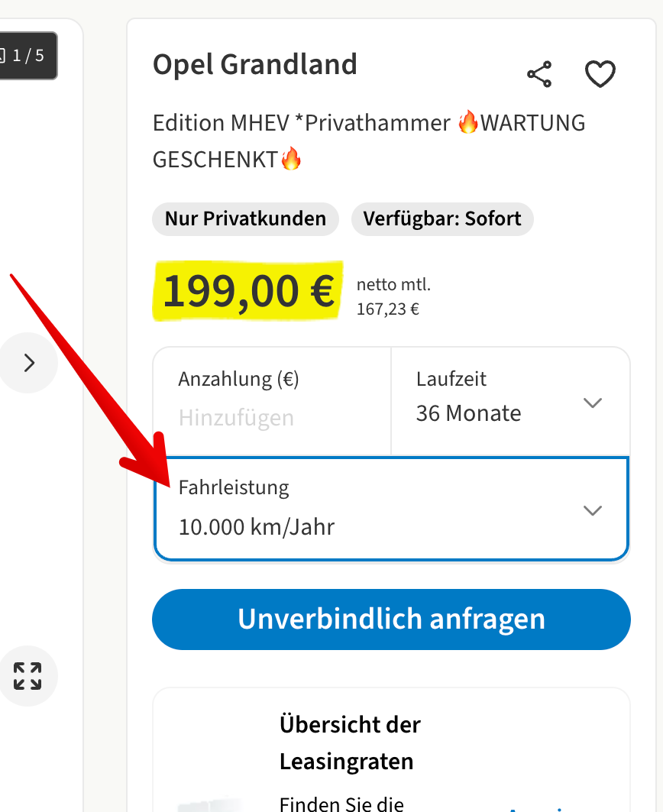Click the Finden Sie die description text
This screenshot has height=812, width=663.
341,803
